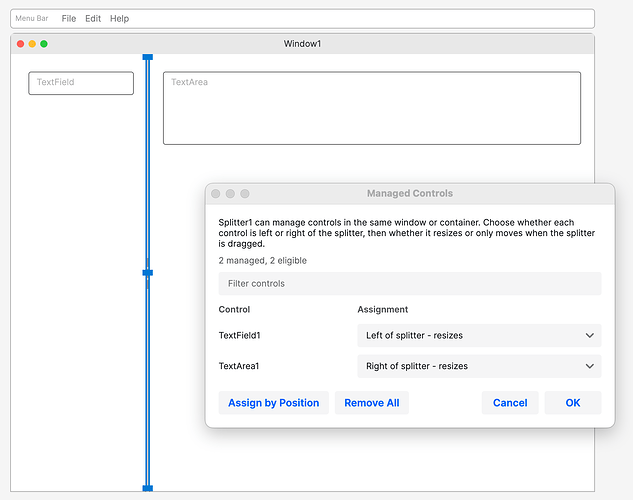Viewport: 633px width, 500px height.
Task: Click the Remove All button
Action: (x=372, y=403)
